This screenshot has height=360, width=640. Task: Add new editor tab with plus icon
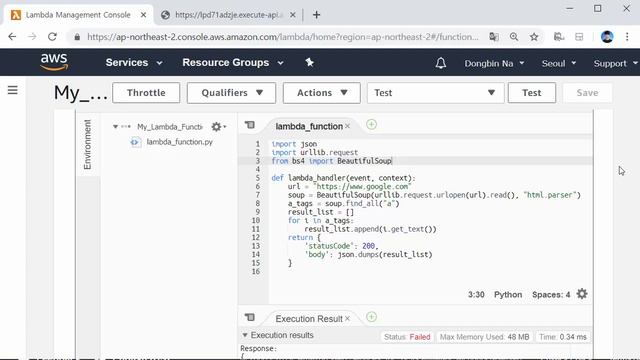click(371, 124)
